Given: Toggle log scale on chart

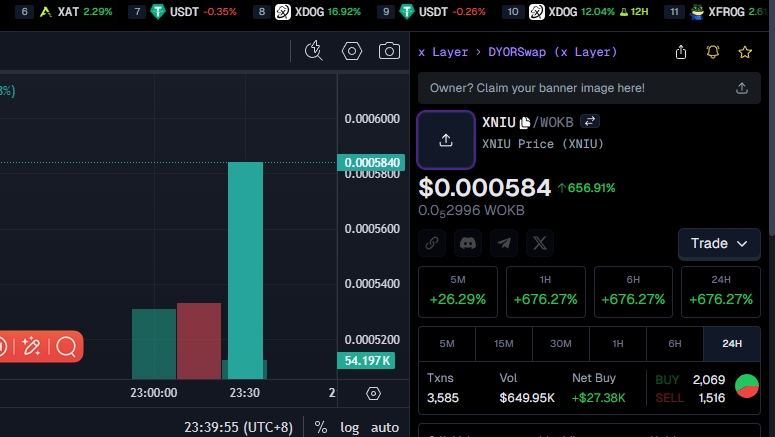Looking at the screenshot, I should [x=349, y=427].
